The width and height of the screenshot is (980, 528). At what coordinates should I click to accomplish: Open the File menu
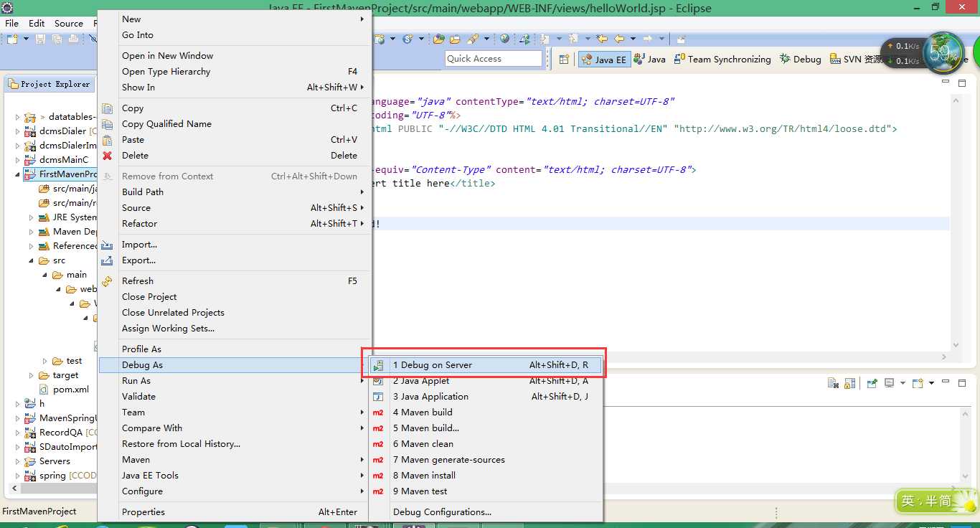[x=12, y=24]
